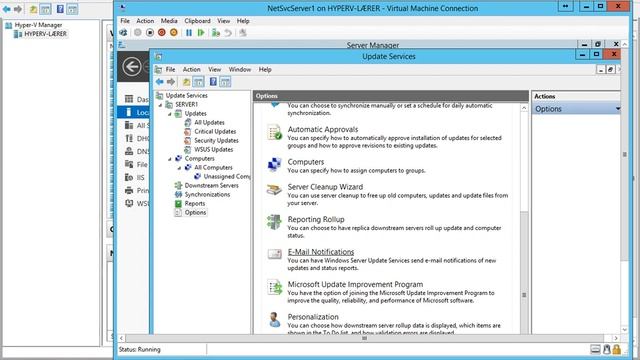Click Help icon in Hyper-V Manager toolbar

(x=60, y=9)
